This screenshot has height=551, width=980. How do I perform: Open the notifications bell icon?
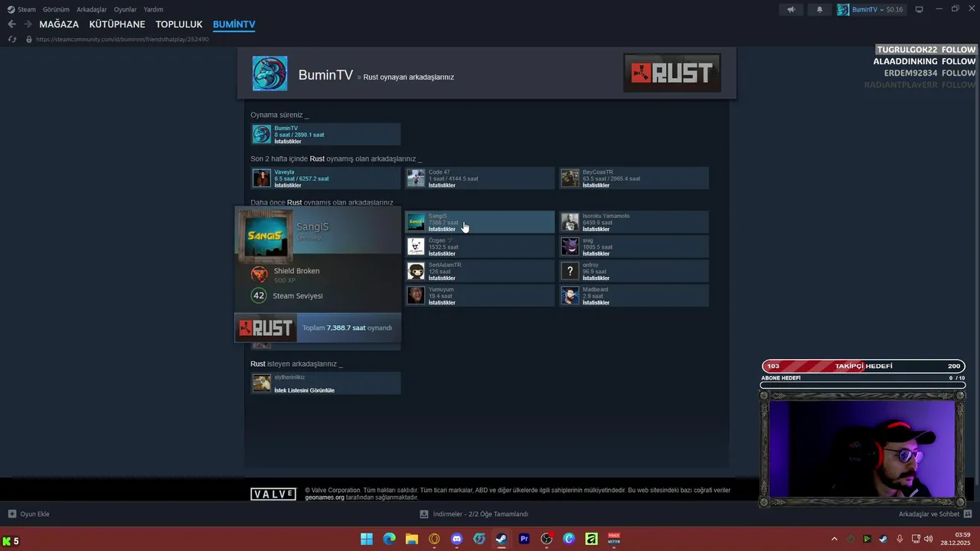point(820,9)
